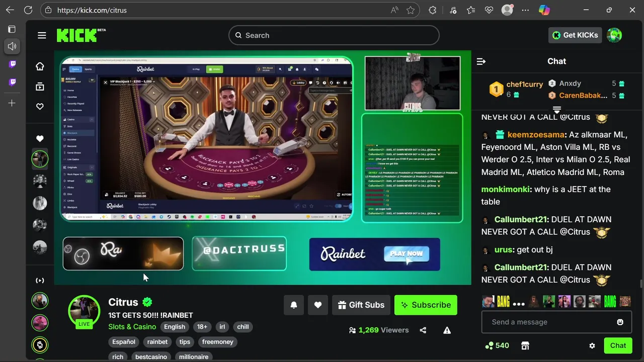The height and width of the screenshot is (362, 644).
Task: Select the chill tag
Action: [x=243, y=327]
